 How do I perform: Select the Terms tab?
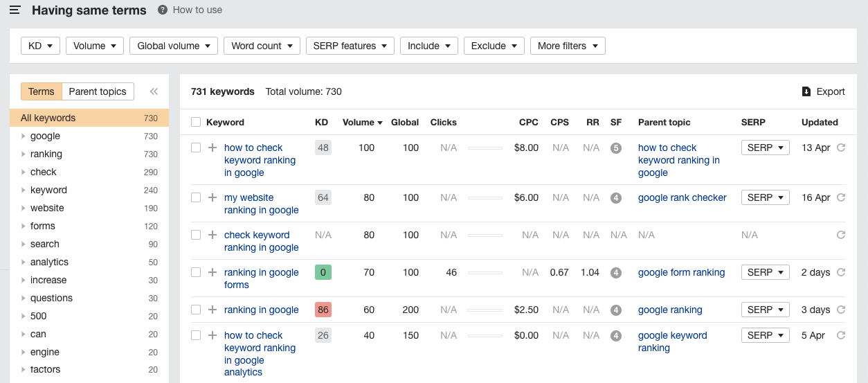click(x=42, y=91)
